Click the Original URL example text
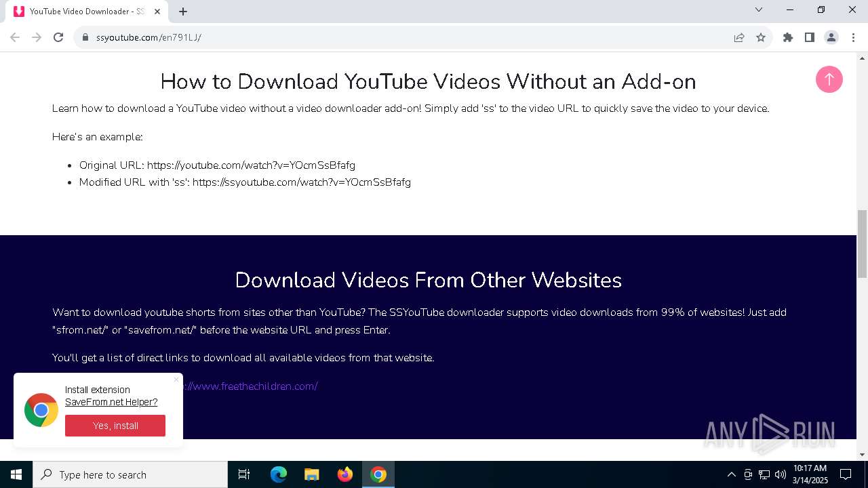Screen dimensions: 868x488 (x=217, y=165)
